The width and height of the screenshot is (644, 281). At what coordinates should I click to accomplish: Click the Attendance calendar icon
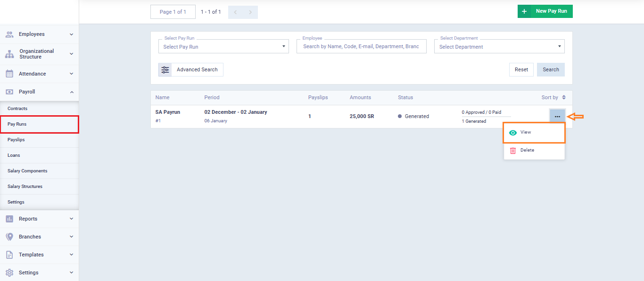[x=9, y=74]
